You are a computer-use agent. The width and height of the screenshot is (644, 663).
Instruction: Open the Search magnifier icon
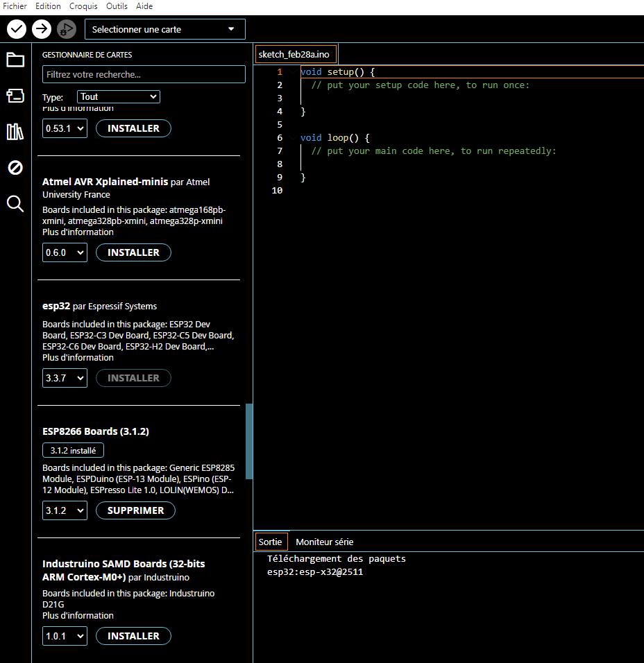pos(15,203)
